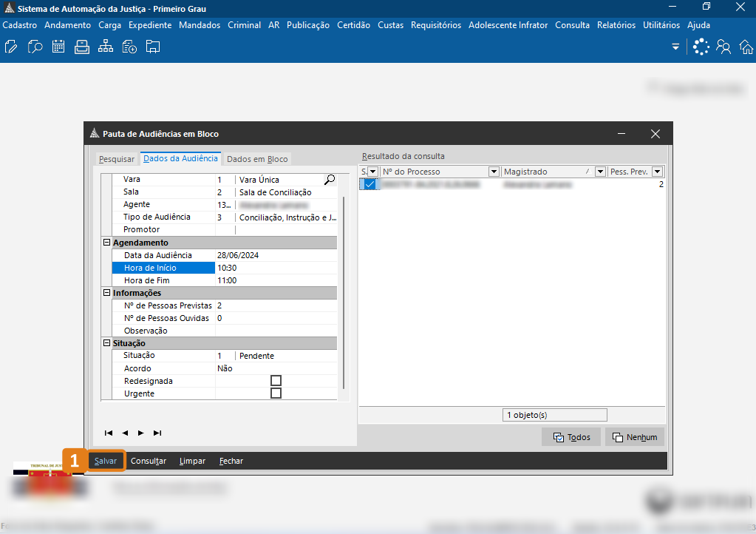Click the Data da Audiência value field
The height and width of the screenshot is (534, 756).
pos(276,255)
